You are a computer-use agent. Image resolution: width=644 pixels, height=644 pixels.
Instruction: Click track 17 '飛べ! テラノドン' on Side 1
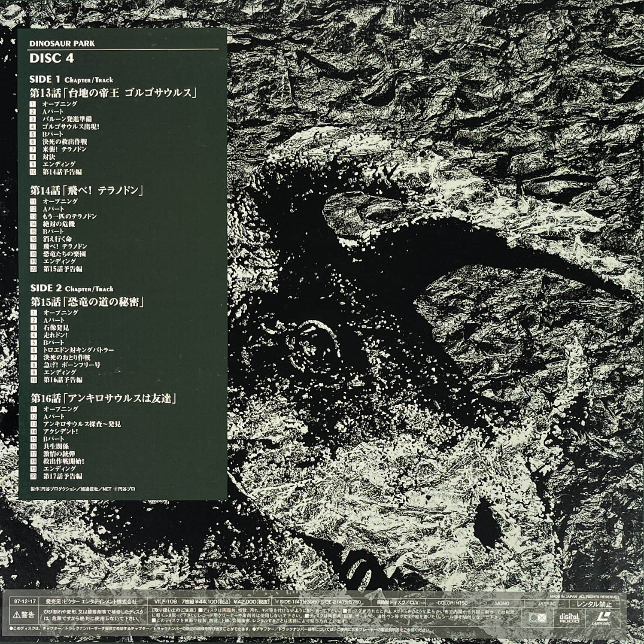pos(65,246)
